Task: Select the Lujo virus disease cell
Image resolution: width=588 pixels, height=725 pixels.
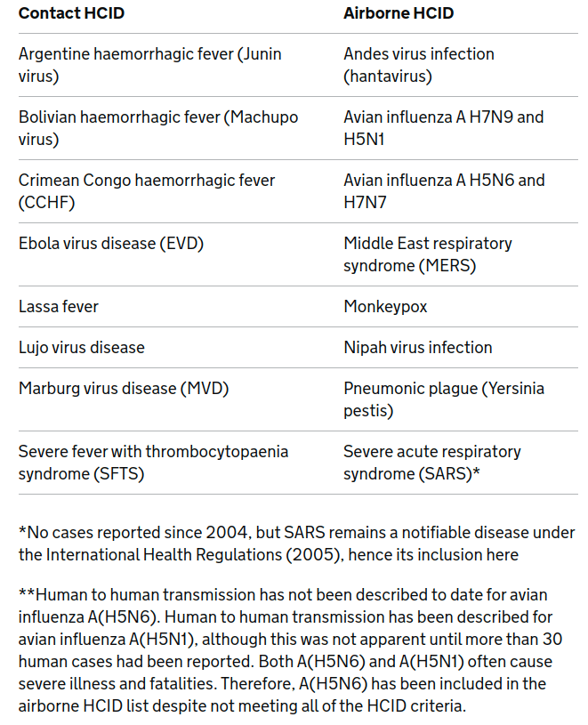Action: tap(81, 347)
